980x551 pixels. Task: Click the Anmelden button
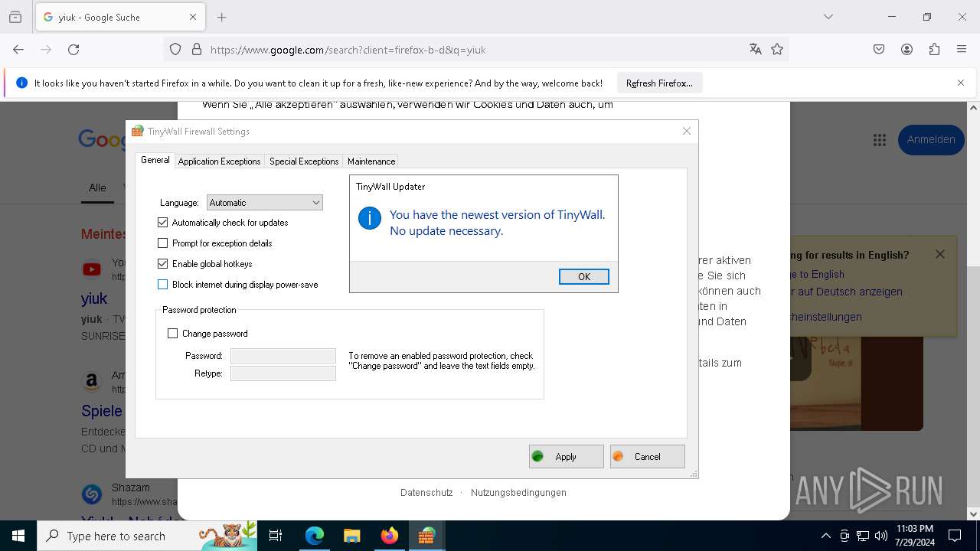(930, 139)
